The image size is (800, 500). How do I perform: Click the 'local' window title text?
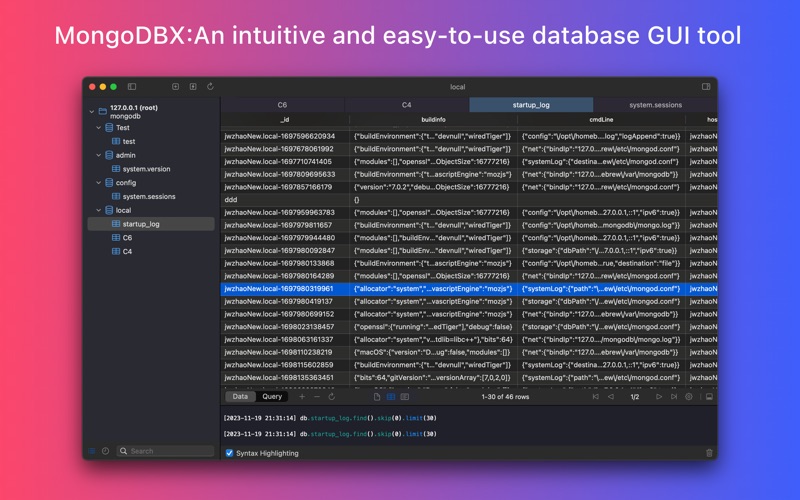[458, 87]
